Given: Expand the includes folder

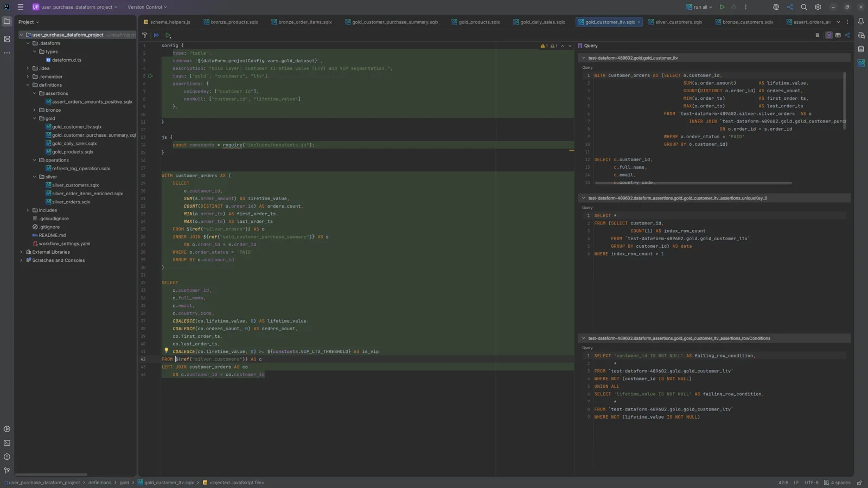Looking at the screenshot, I should click(x=28, y=210).
